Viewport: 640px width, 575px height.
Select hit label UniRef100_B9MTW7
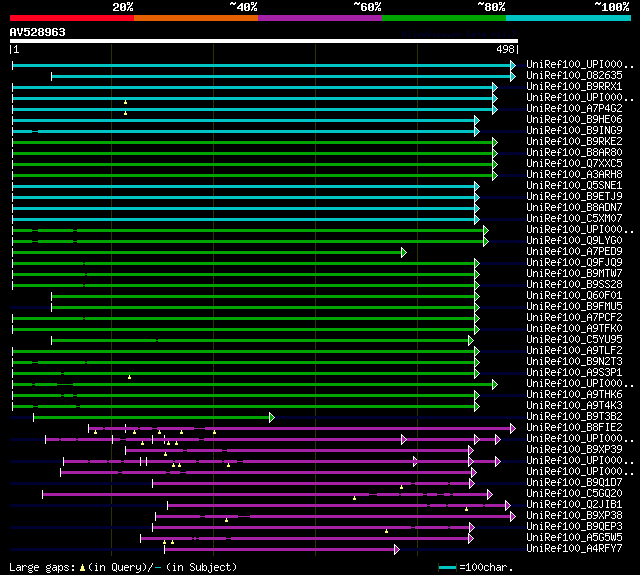pyautogui.click(x=574, y=274)
